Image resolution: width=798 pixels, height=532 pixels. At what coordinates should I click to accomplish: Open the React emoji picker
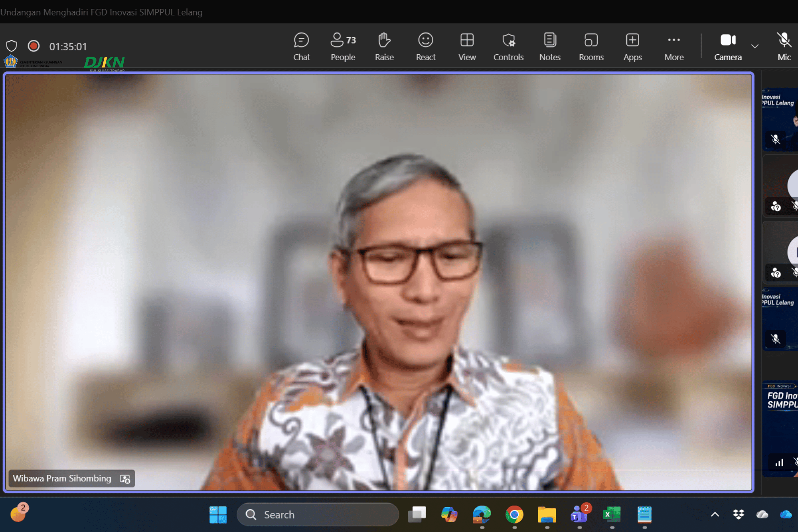(x=426, y=47)
